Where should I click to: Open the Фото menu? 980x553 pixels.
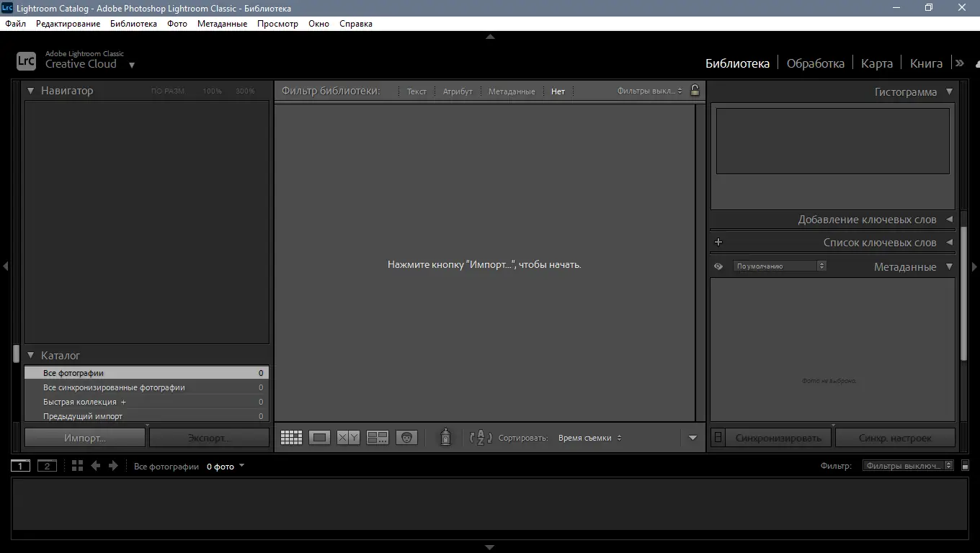177,24
